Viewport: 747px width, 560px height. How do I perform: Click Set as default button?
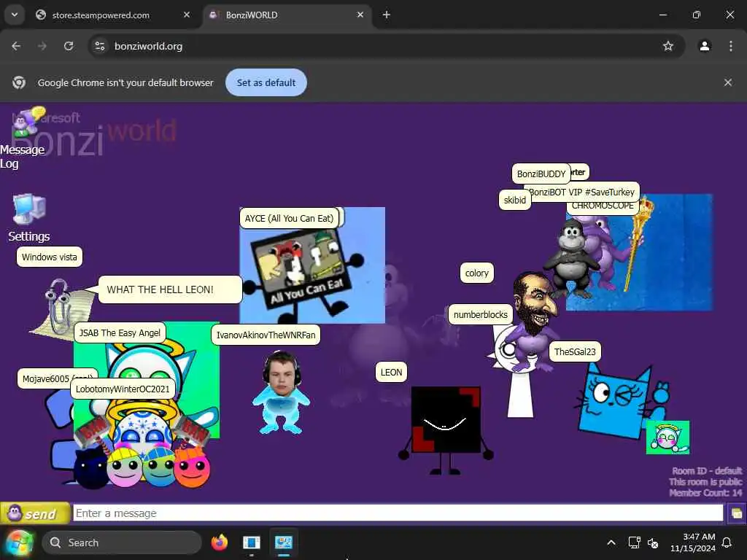[266, 82]
